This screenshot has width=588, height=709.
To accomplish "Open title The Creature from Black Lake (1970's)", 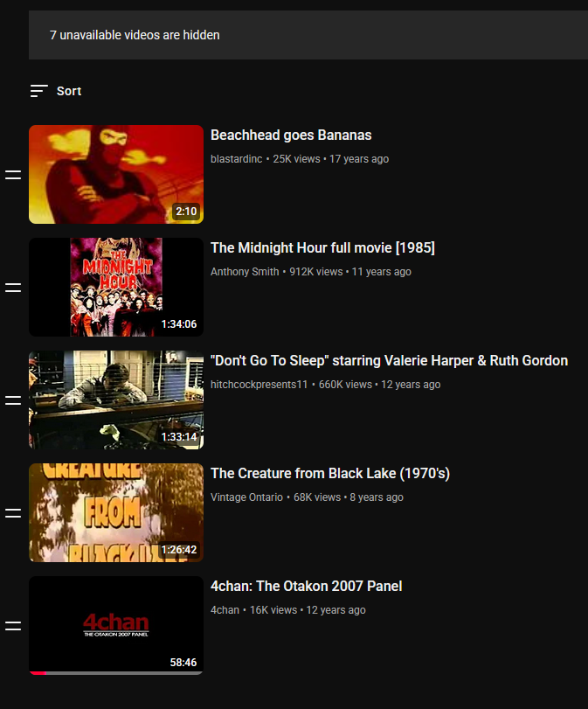I will (x=330, y=474).
